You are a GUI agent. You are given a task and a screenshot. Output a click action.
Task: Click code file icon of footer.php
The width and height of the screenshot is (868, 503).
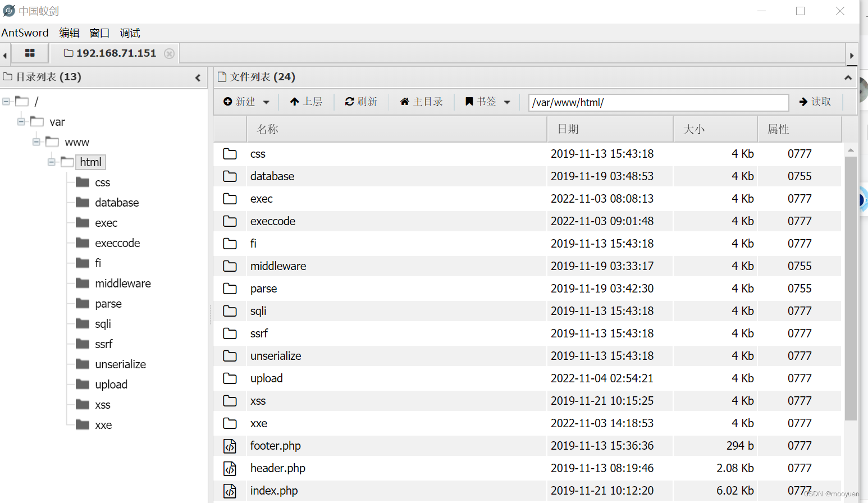(x=230, y=446)
